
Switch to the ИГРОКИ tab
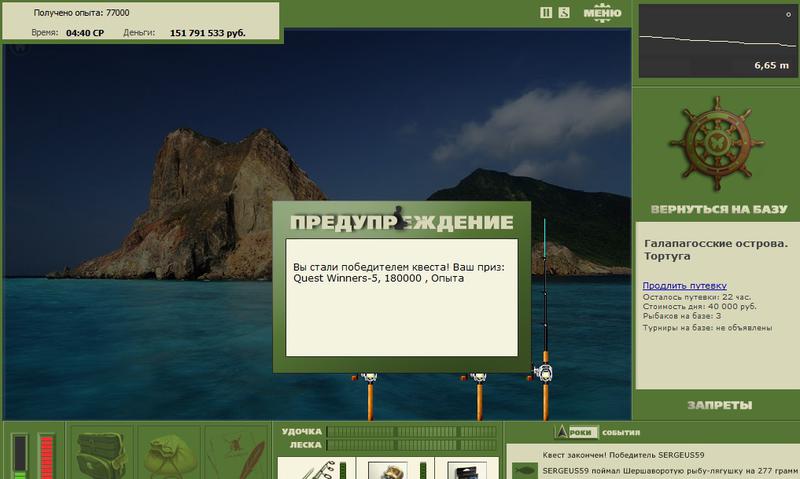577,432
